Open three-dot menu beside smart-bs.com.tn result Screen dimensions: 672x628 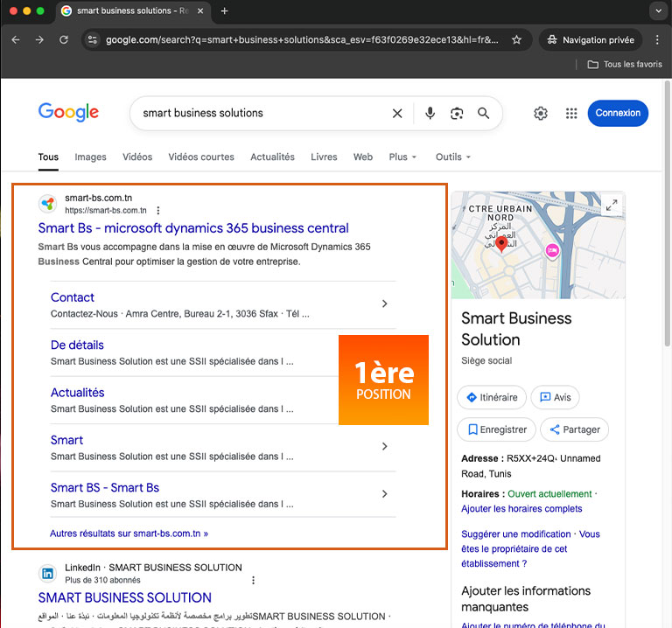click(x=158, y=211)
